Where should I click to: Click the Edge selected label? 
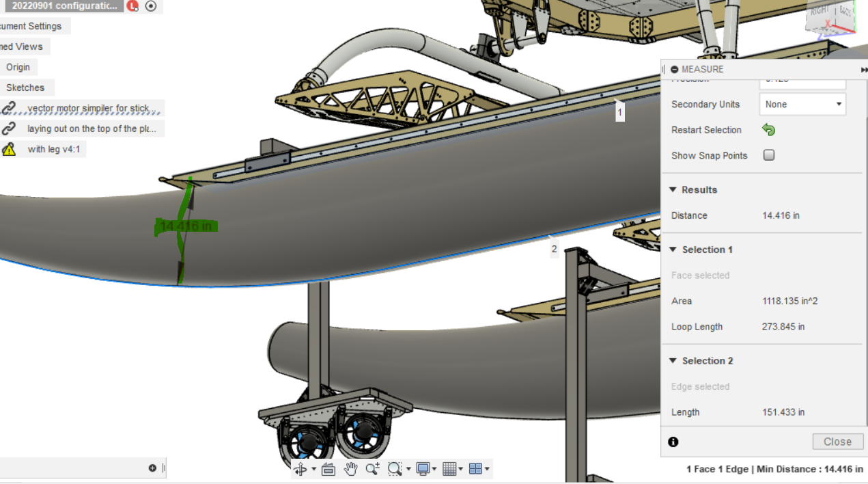coord(700,387)
